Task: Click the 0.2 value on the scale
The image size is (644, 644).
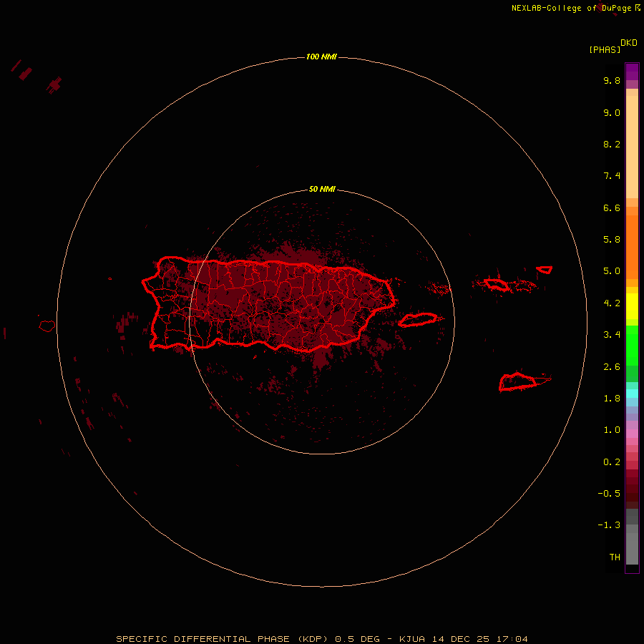Action: click(x=612, y=462)
